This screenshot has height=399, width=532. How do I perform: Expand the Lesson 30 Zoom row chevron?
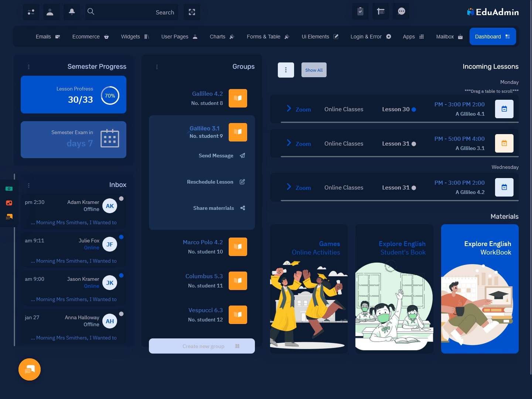289,108
